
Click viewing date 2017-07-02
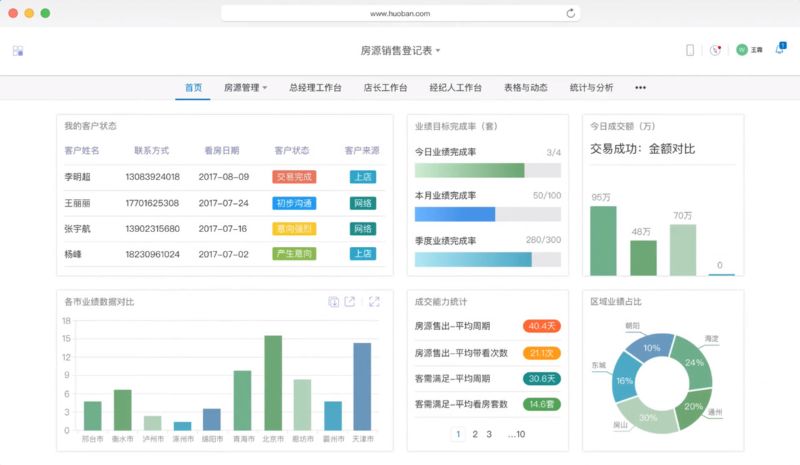223,254
